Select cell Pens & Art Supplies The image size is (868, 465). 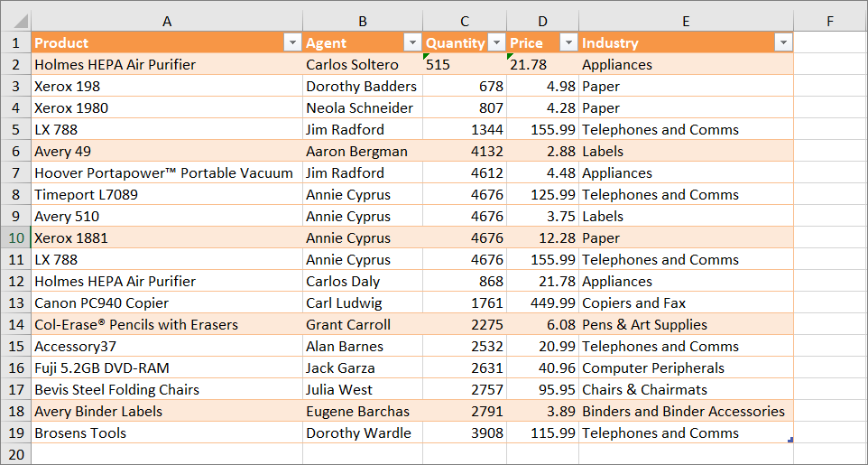pyautogui.click(x=686, y=324)
